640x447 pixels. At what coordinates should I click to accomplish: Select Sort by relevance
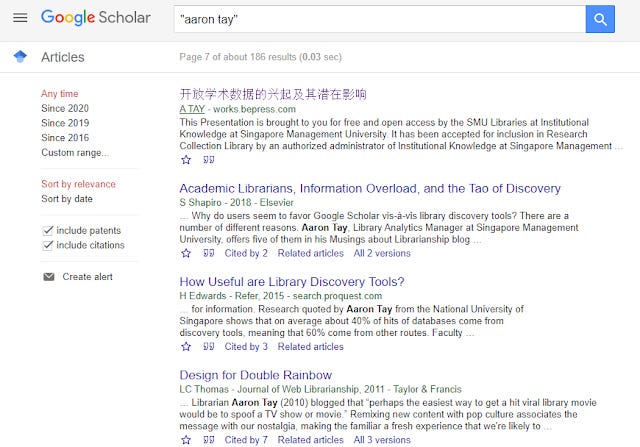[78, 184]
